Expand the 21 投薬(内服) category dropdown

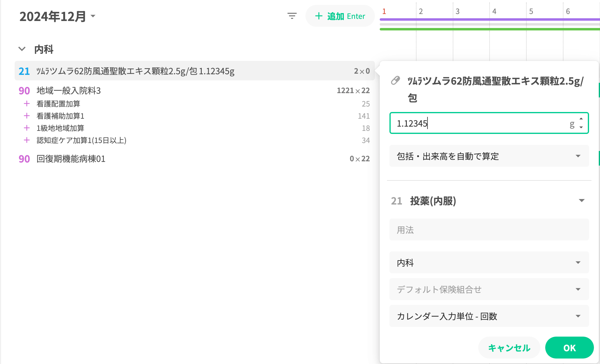point(581,201)
